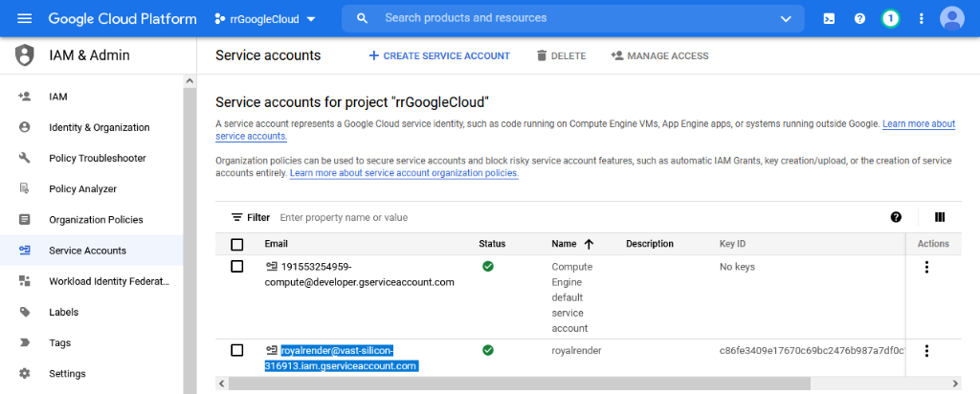Open Policy Analyzer sidebar item
Viewport: 980px width, 394px height.
91,188
